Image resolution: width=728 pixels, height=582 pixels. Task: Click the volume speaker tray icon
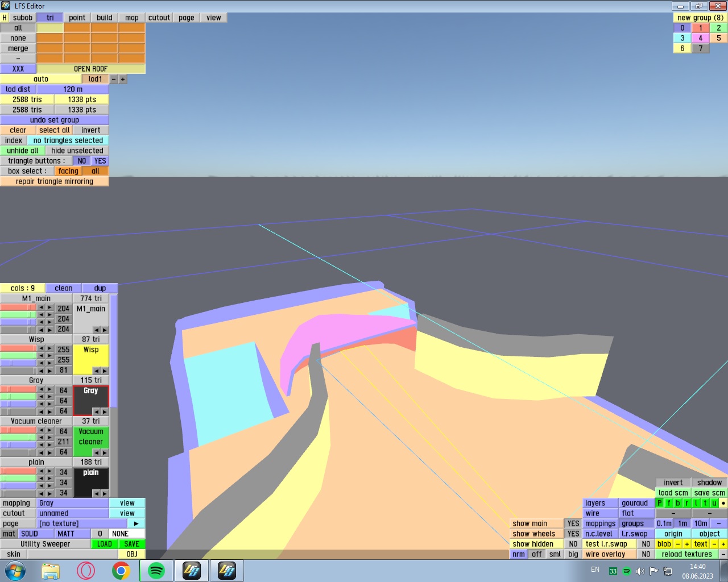(640, 571)
